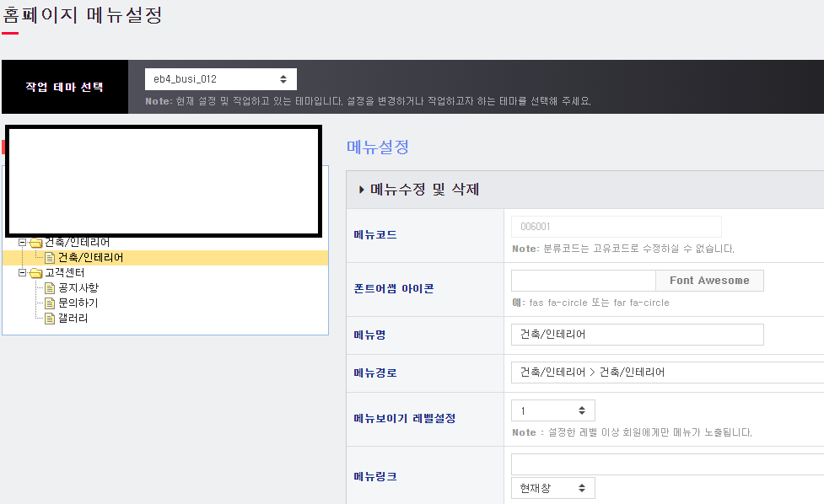Screen dimensions: 824x504
Task: Click the 메뉴링크 URL input field
Action: point(666,464)
